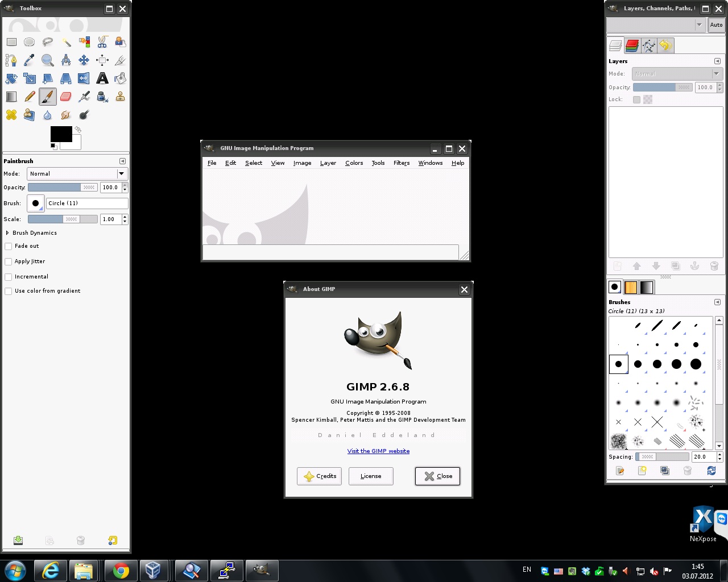Select the Rectangle Select tool
This screenshot has width=728, height=582.
coord(11,42)
